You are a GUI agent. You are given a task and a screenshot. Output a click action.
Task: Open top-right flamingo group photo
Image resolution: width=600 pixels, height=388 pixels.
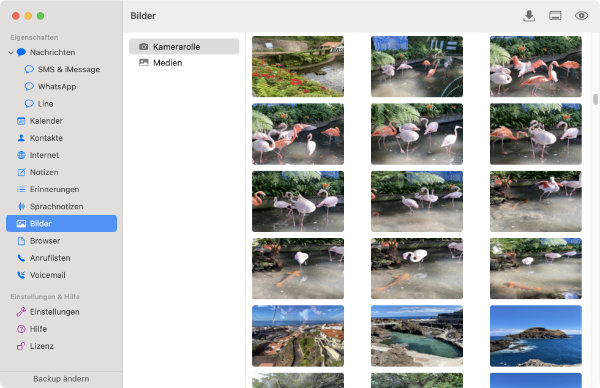pyautogui.click(x=536, y=66)
